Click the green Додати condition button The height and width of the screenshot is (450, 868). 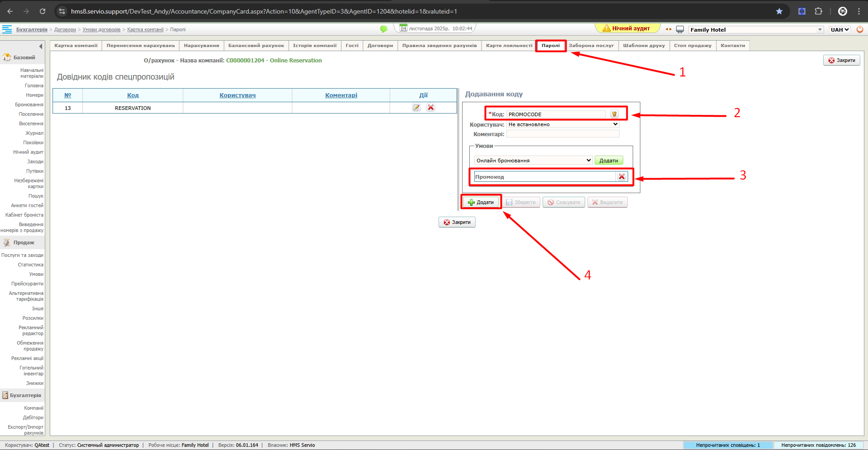click(x=608, y=161)
